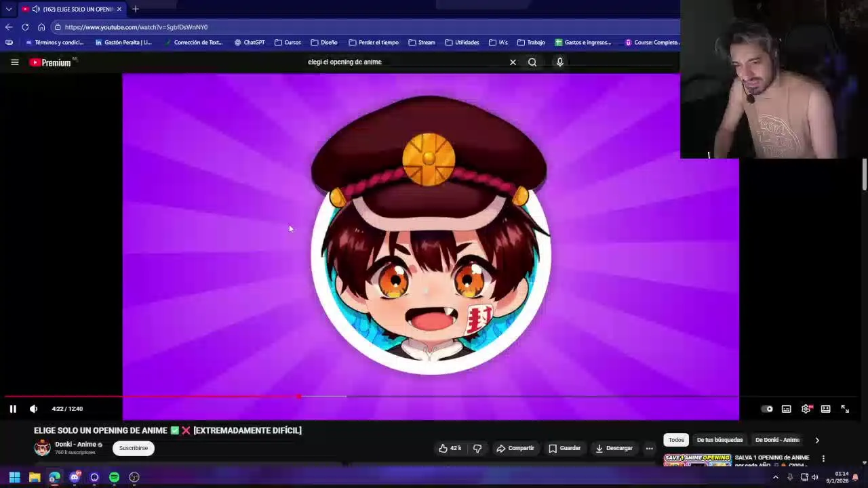Mute tab via speaker icon on tab
The width and height of the screenshot is (868, 488).
pyautogui.click(x=36, y=9)
